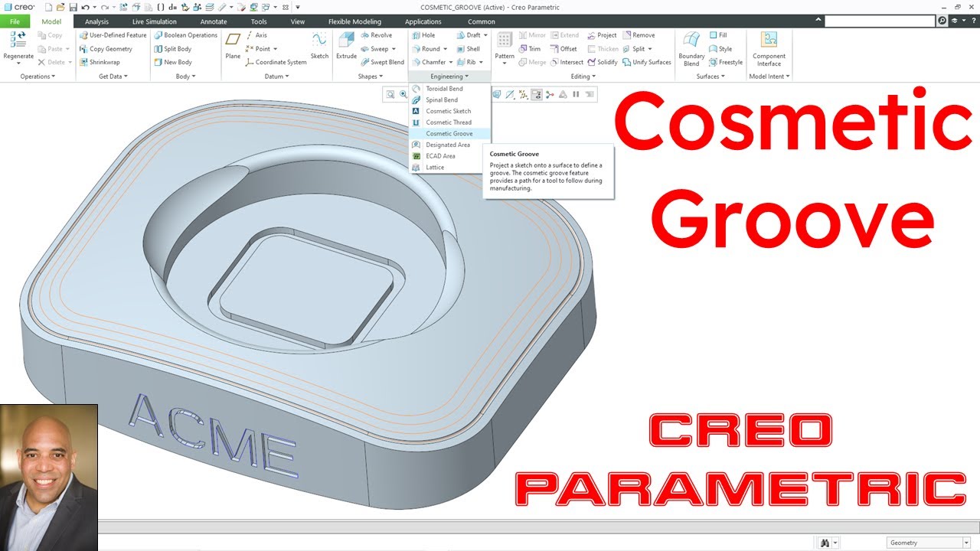Select the Solidify tool
This screenshot has height=551, width=980.
pyautogui.click(x=602, y=62)
